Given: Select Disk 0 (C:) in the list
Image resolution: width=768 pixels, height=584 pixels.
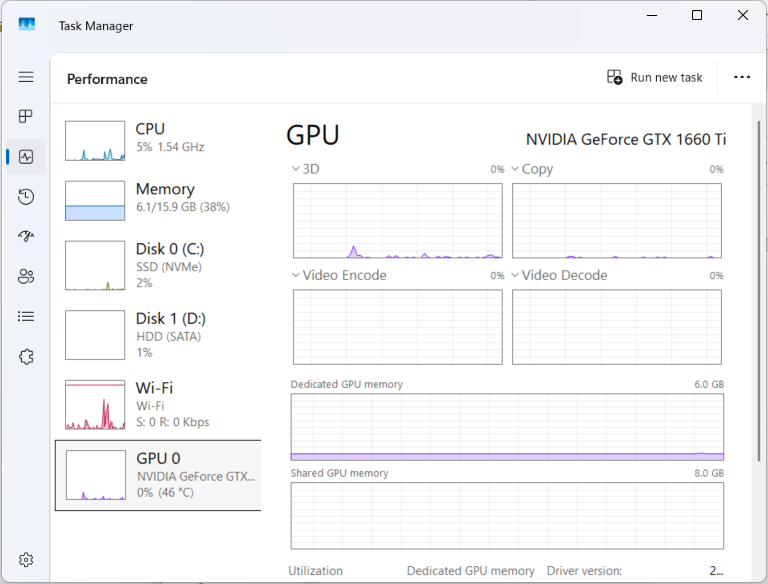Looking at the screenshot, I should click(157, 265).
